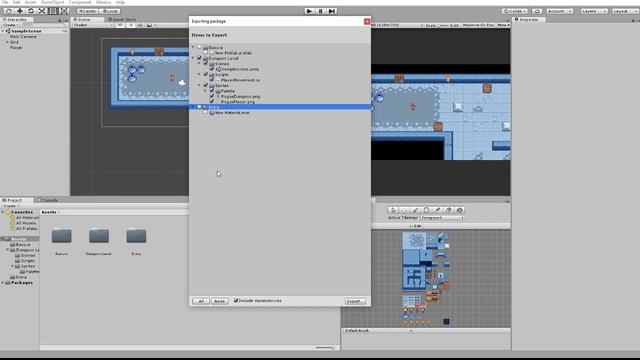The image size is (640, 360).
Task: Select the Tile Palette eraser tool
Action: click(x=448, y=210)
